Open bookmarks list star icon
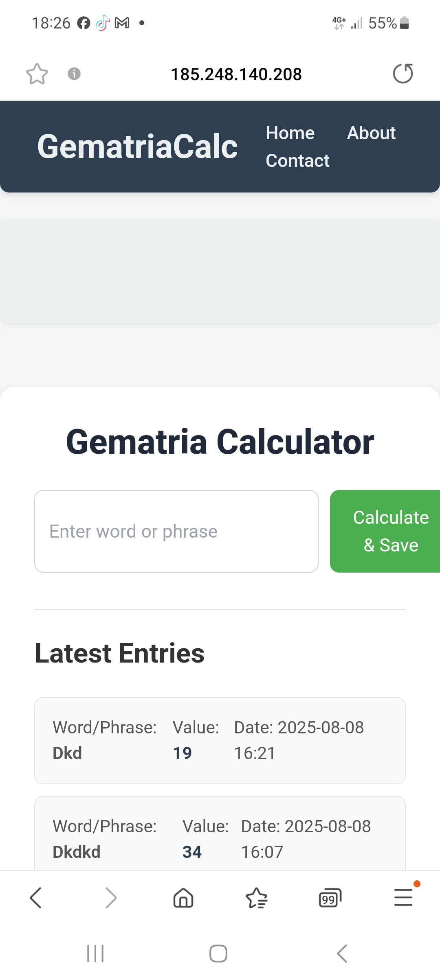The width and height of the screenshot is (440, 980). click(257, 898)
